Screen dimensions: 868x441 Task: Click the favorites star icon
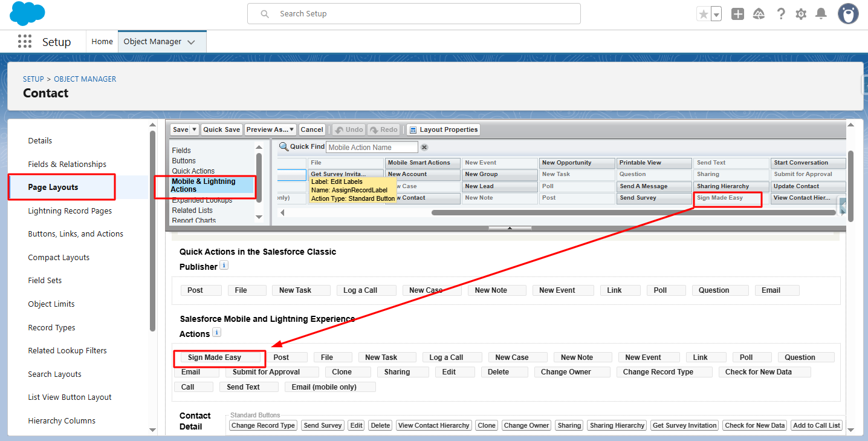(704, 14)
